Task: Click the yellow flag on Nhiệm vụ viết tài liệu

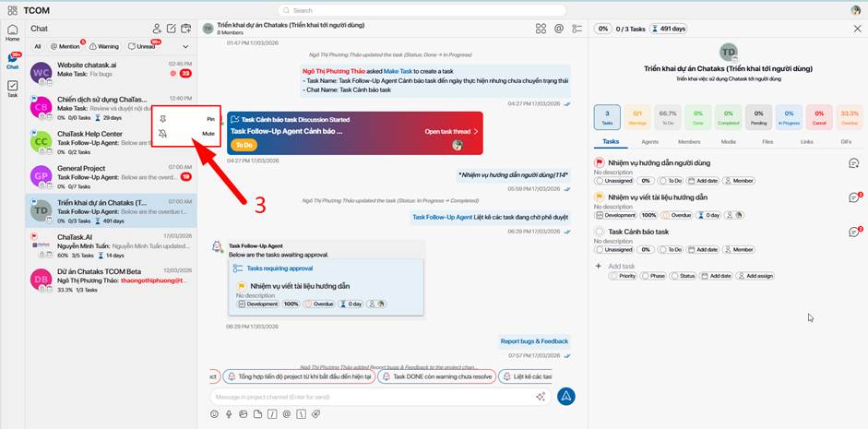Action: click(x=599, y=197)
